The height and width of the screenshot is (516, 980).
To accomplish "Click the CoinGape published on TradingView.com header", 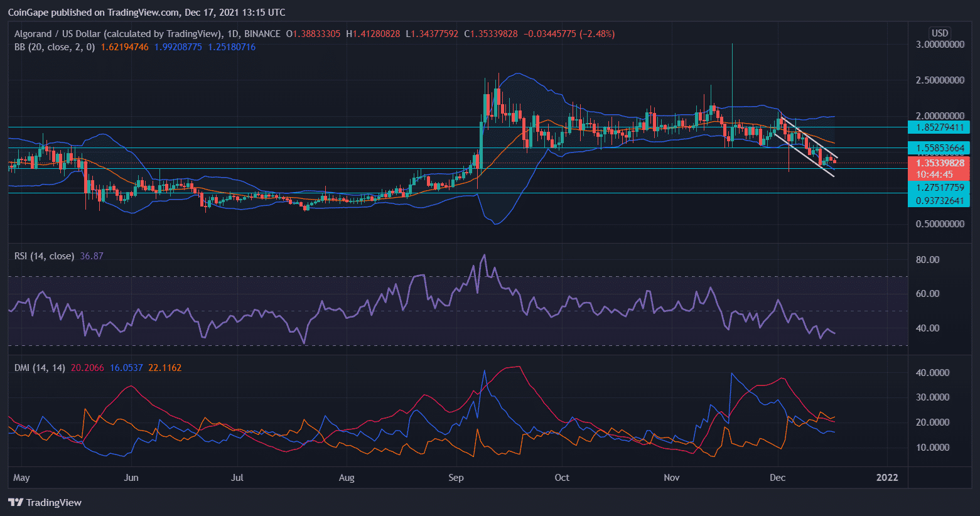I will click(146, 13).
